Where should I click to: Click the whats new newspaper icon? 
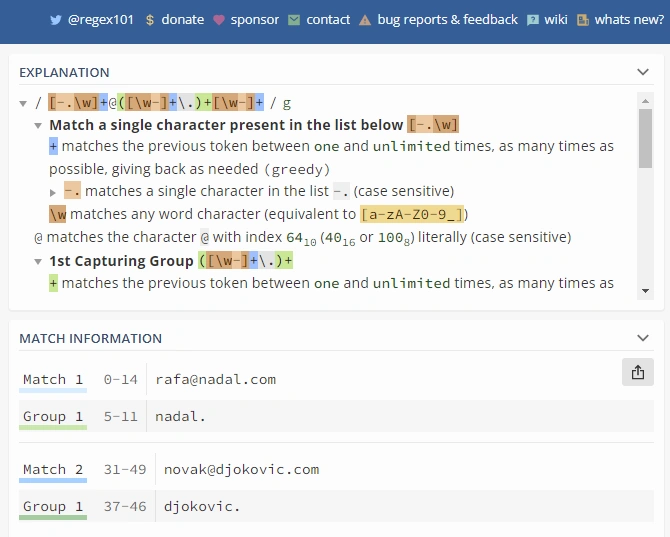point(583,20)
